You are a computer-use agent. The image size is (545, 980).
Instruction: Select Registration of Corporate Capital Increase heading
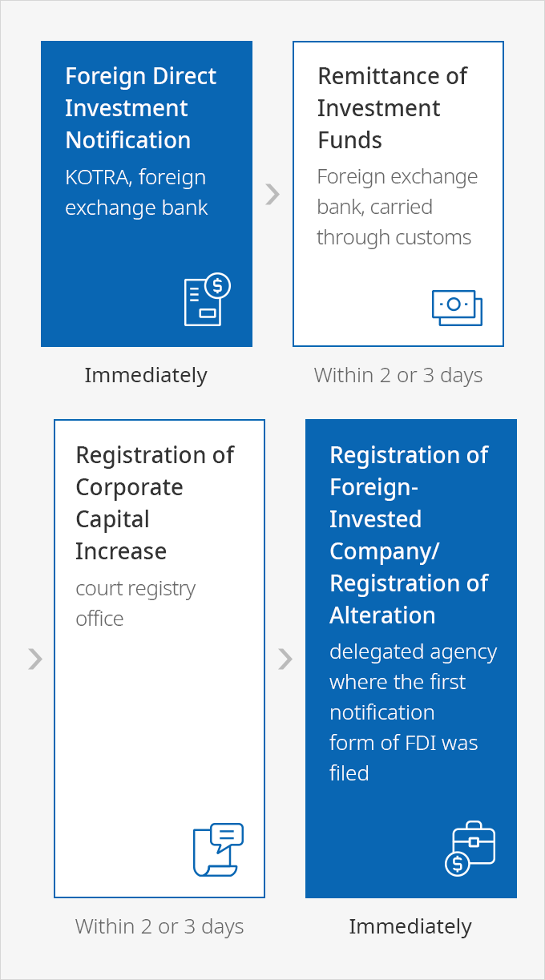tap(155, 503)
